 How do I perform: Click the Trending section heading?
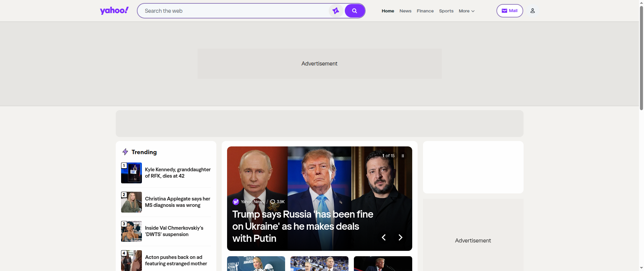144,152
